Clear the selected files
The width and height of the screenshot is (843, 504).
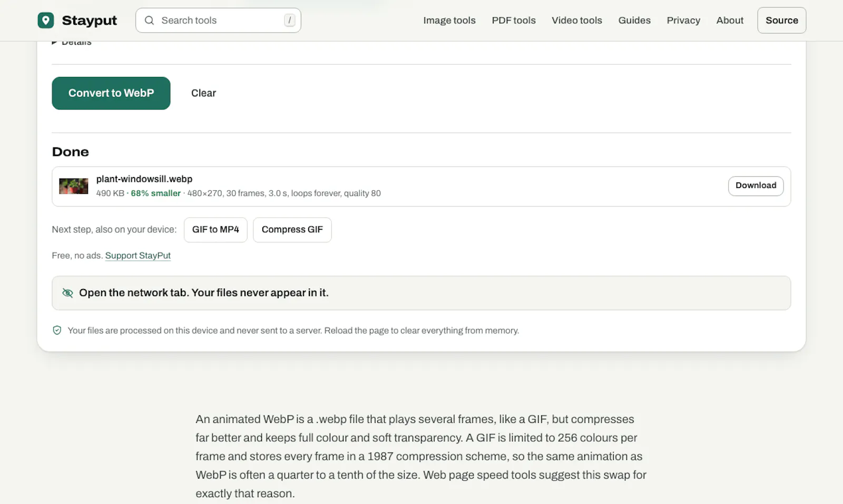pos(203,93)
